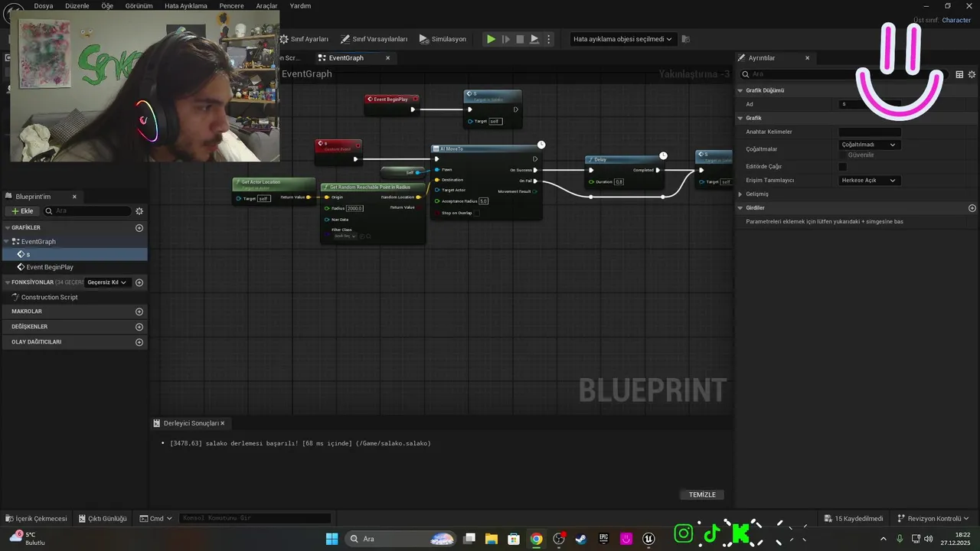Image resolution: width=980 pixels, height=551 pixels.
Task: Collapse the Grafik section
Action: (740, 118)
